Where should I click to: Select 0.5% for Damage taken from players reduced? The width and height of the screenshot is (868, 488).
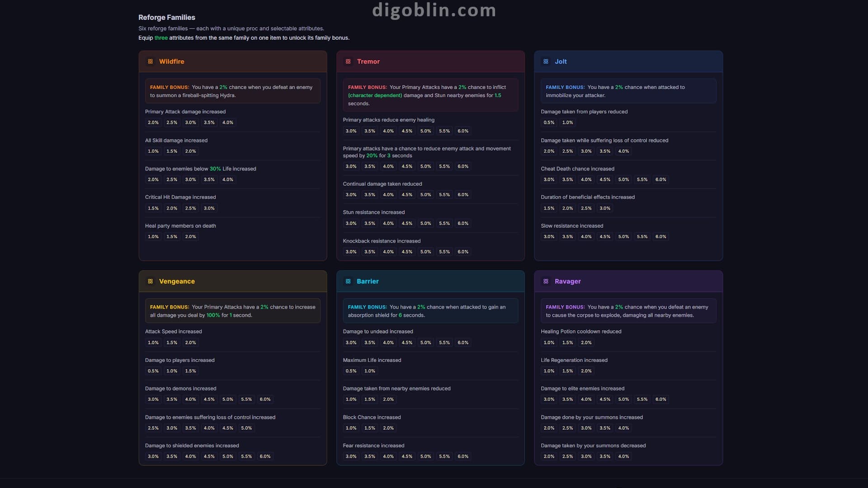click(x=549, y=122)
